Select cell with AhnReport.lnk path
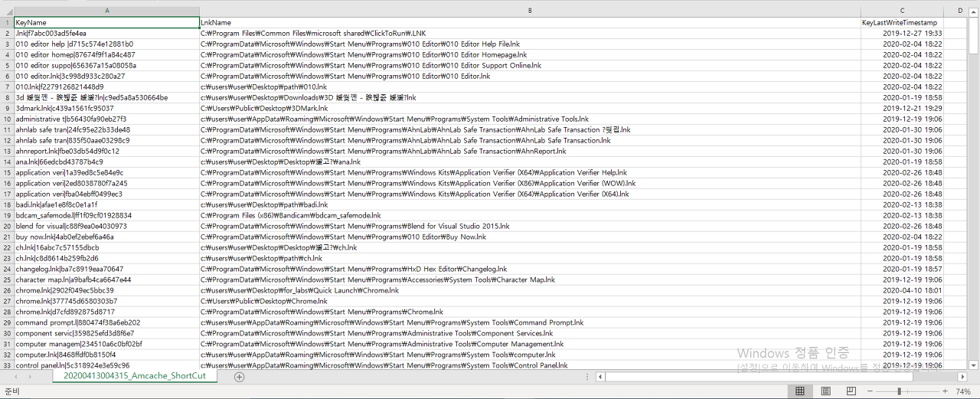 [530, 152]
